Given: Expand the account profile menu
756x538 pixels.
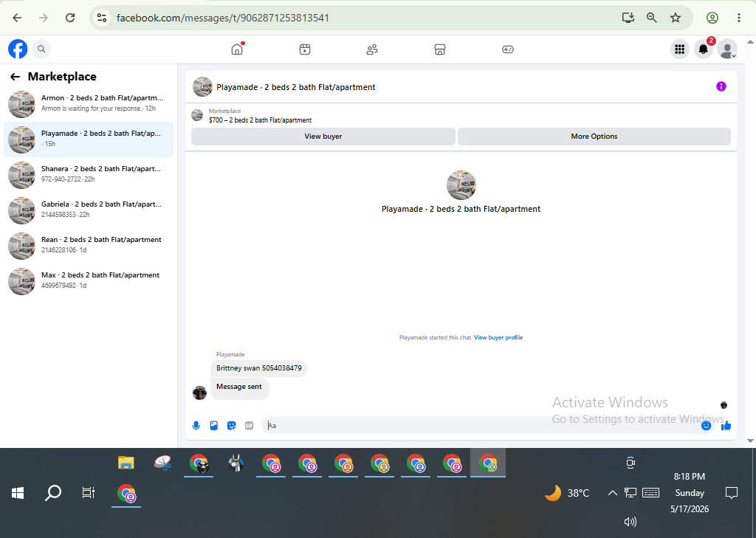Looking at the screenshot, I should 727,49.
